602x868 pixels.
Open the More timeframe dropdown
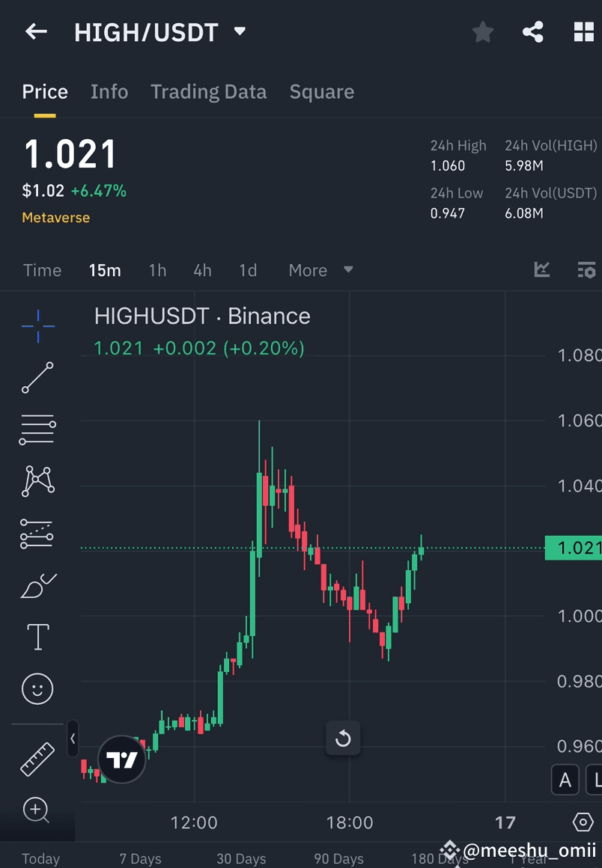(320, 270)
